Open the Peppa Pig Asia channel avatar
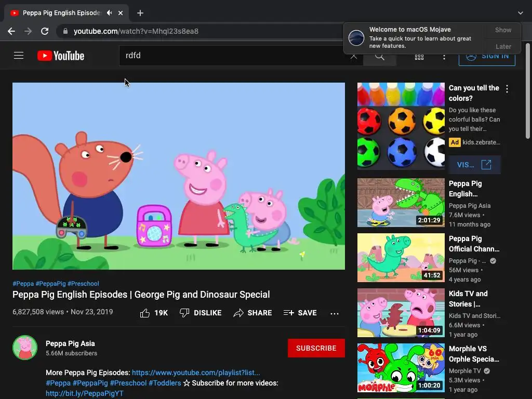The width and height of the screenshot is (532, 399). click(25, 348)
